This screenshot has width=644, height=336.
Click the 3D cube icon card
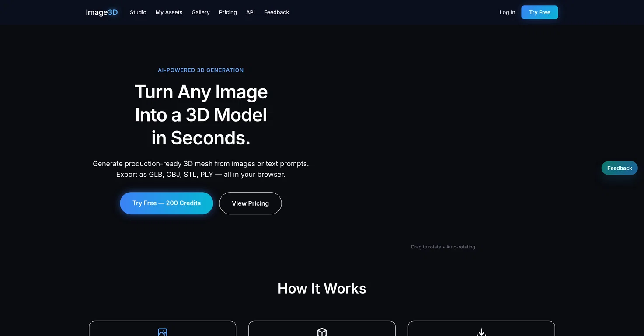click(322, 329)
